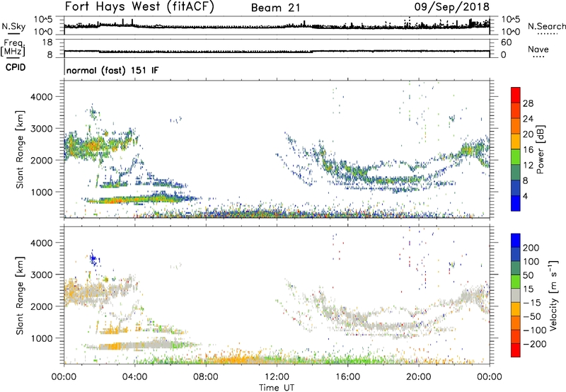Click the 'Nave' legend label
The image size is (566, 392).
click(x=538, y=50)
